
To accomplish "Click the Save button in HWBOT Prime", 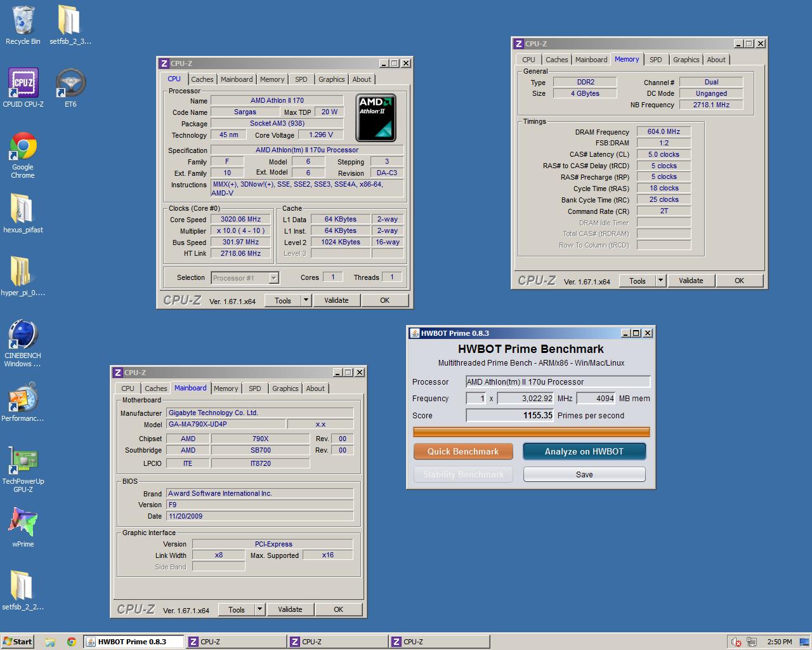I will (x=584, y=474).
